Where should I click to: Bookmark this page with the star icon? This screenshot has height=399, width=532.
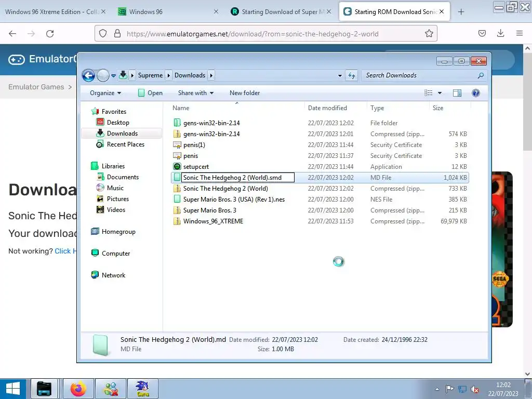[x=429, y=33]
